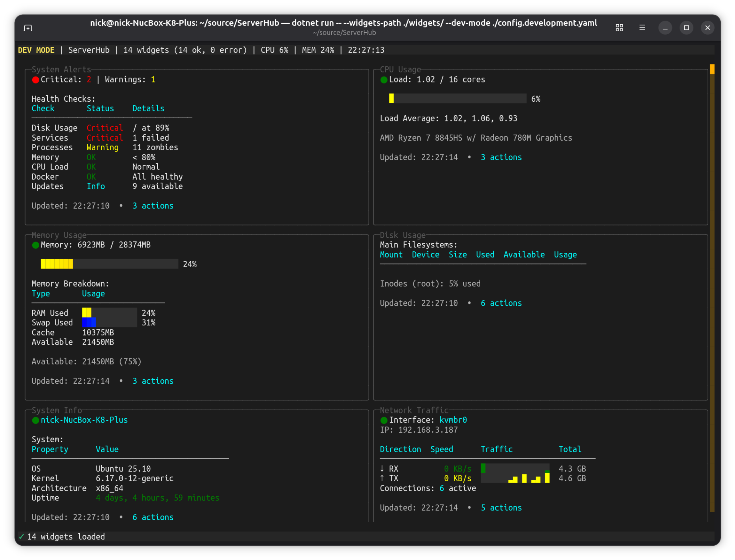Click the Info link next to Updates
735x560 pixels.
(x=96, y=186)
